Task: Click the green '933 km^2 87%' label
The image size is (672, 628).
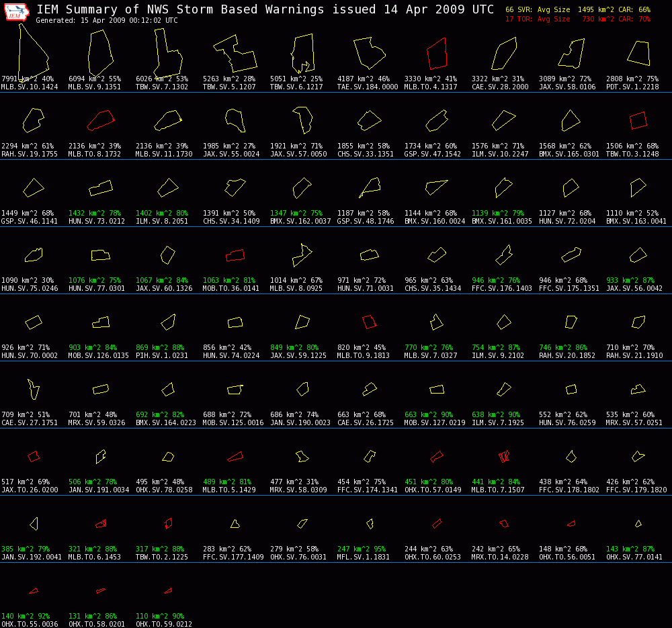Action: (x=630, y=280)
